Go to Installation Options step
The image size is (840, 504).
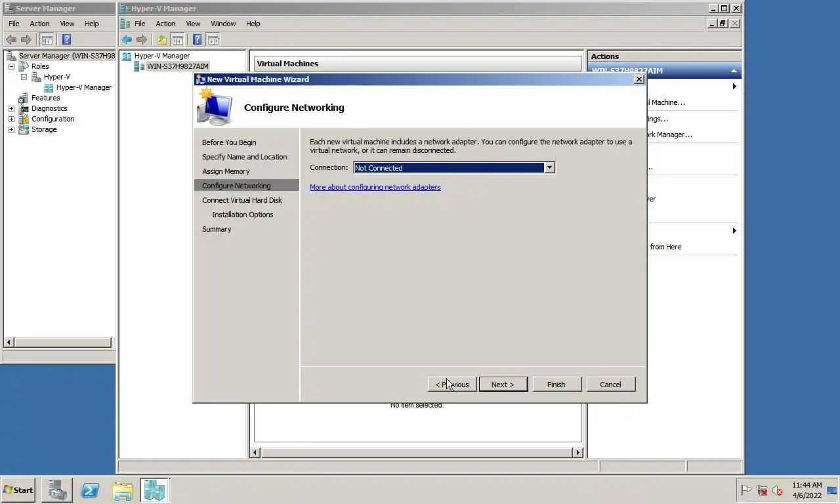click(x=243, y=215)
